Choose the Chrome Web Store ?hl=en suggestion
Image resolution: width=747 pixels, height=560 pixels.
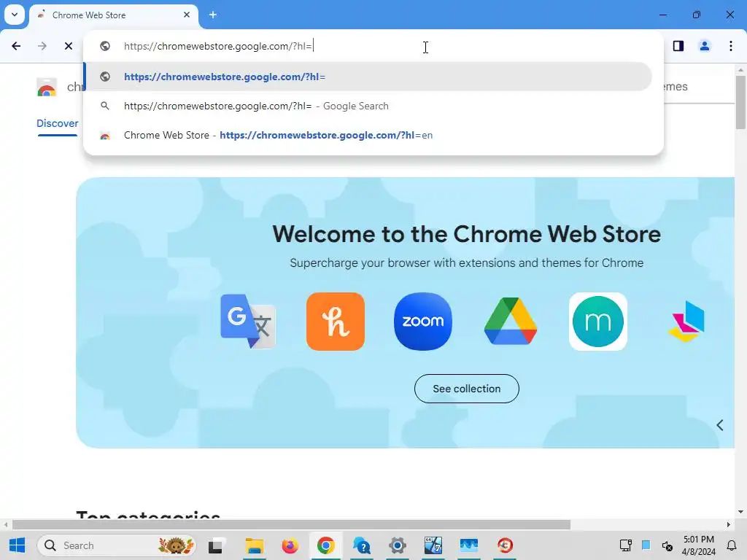pos(368,135)
